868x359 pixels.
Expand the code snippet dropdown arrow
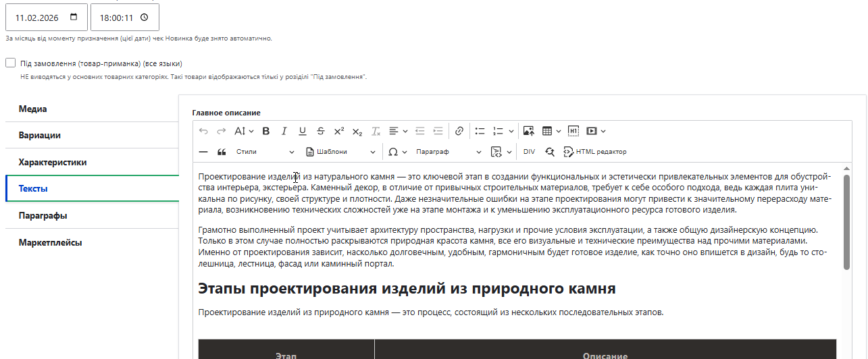pos(508,152)
